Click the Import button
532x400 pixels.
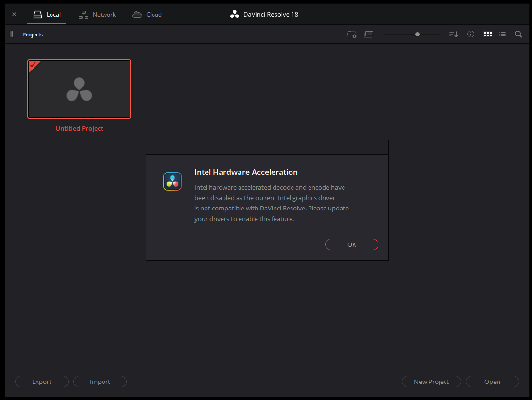pos(100,382)
